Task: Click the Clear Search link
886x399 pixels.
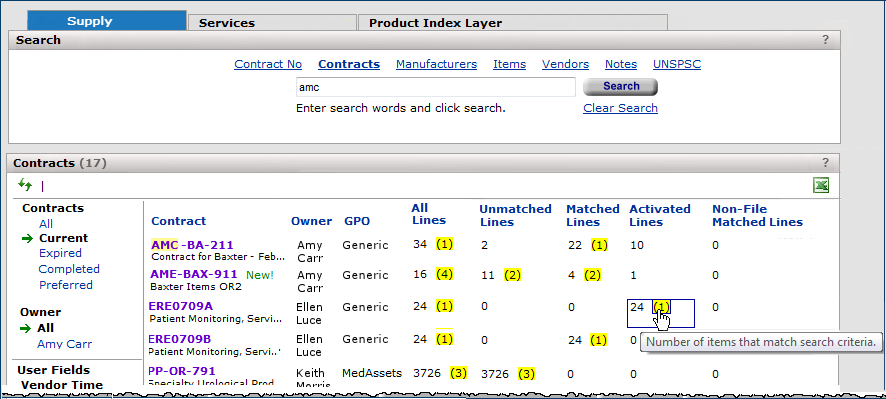Action: tap(620, 108)
